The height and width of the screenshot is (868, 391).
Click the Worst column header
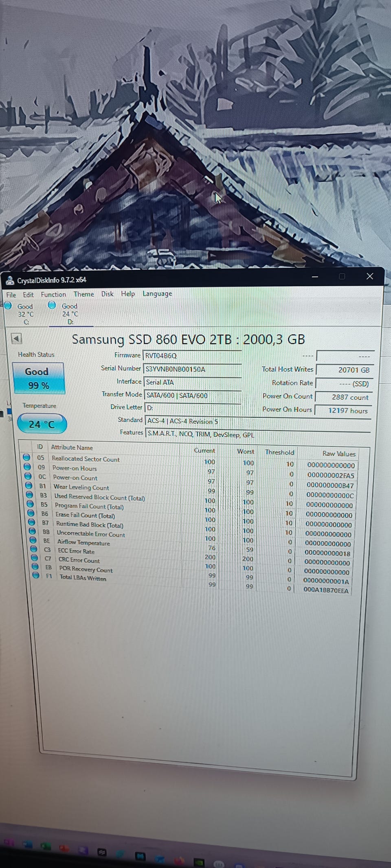tap(245, 451)
